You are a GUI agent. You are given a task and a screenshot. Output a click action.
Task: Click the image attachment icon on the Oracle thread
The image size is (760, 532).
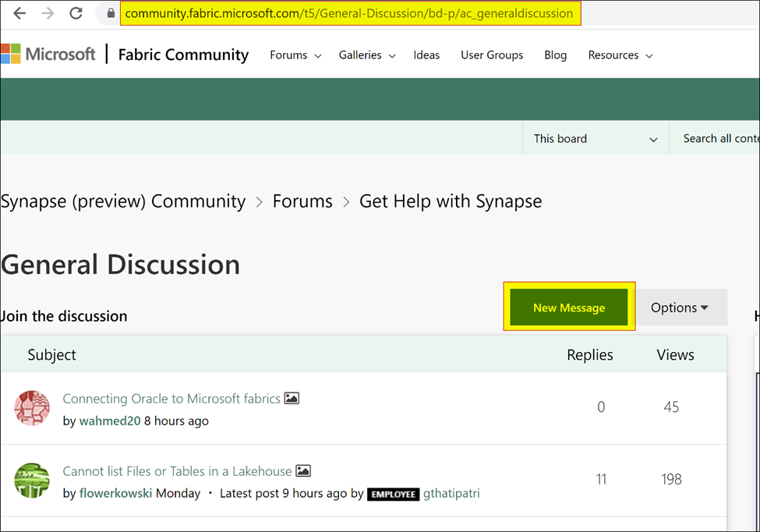tap(292, 397)
